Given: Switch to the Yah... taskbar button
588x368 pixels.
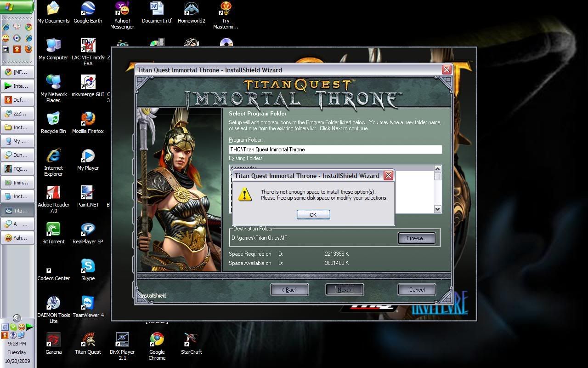Looking at the screenshot, I should point(17,238).
